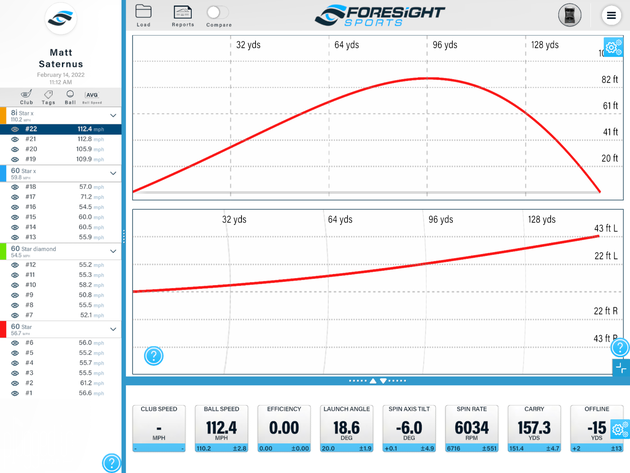The width and height of the screenshot is (630, 473).
Task: Toggle the Compare switch
Action: click(216, 13)
